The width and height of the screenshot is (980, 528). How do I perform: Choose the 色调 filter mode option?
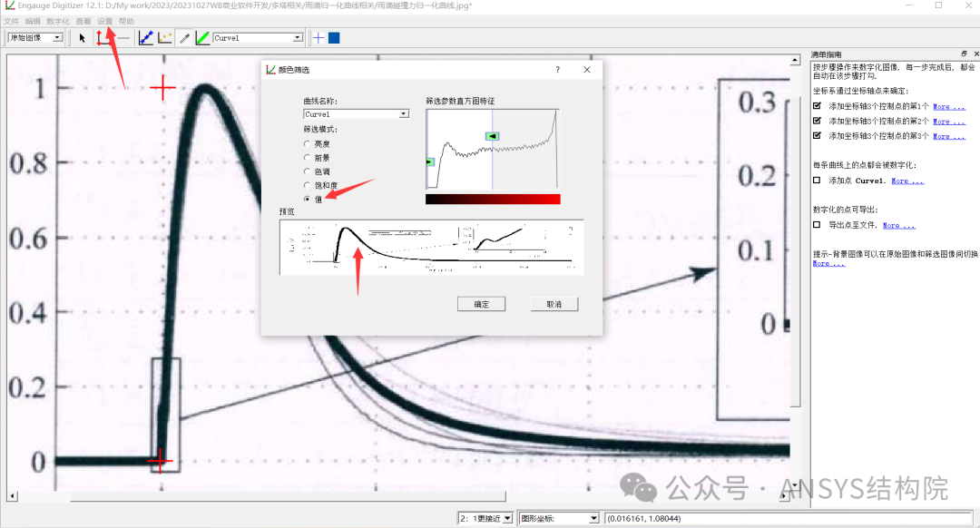pos(307,171)
